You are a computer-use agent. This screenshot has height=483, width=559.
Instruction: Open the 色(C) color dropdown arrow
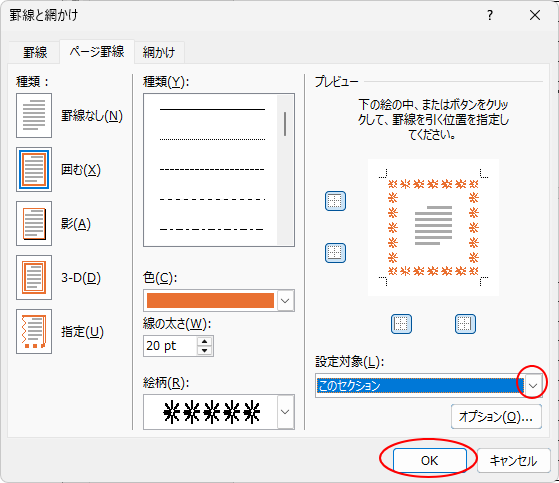285,301
